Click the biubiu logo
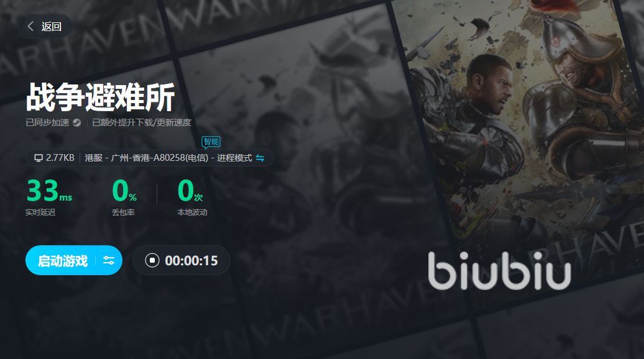Viewport: 644px width, 359px height. (x=499, y=271)
